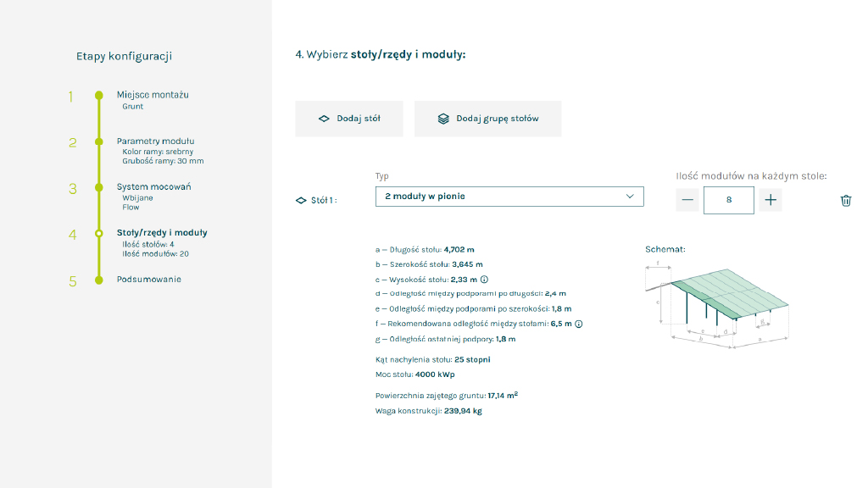Click the module count input showing 8

click(x=728, y=200)
